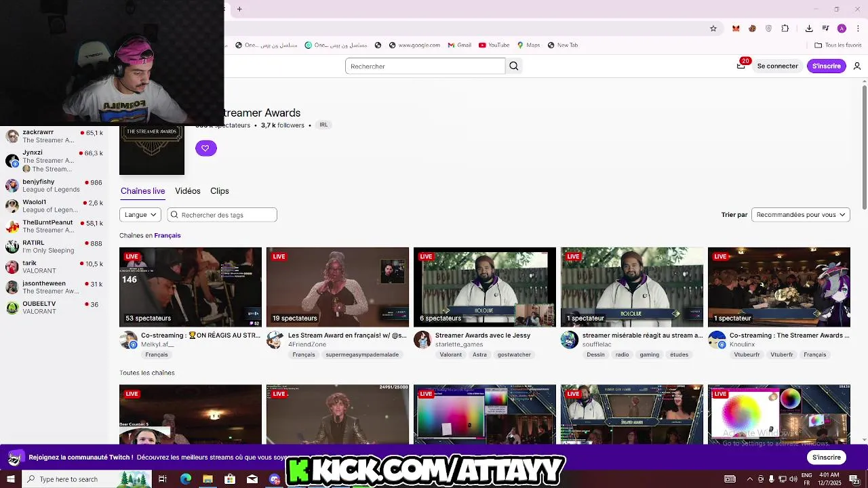Open starlette_games channel avatar
The height and width of the screenshot is (488, 868).
[422, 340]
